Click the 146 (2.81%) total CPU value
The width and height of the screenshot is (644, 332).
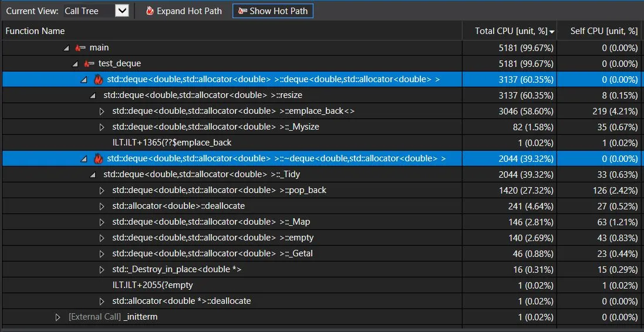pos(531,222)
